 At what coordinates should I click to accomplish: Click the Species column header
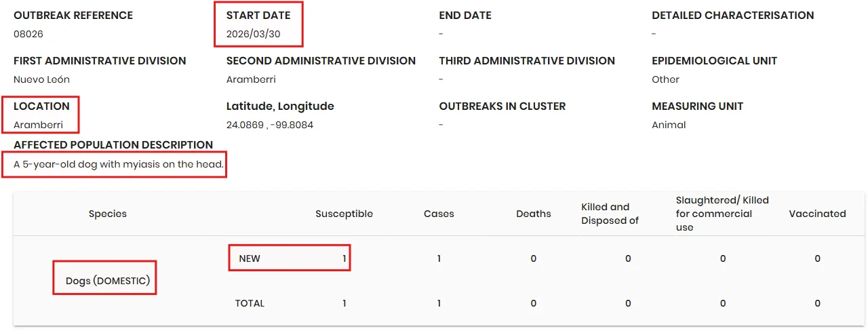click(108, 214)
